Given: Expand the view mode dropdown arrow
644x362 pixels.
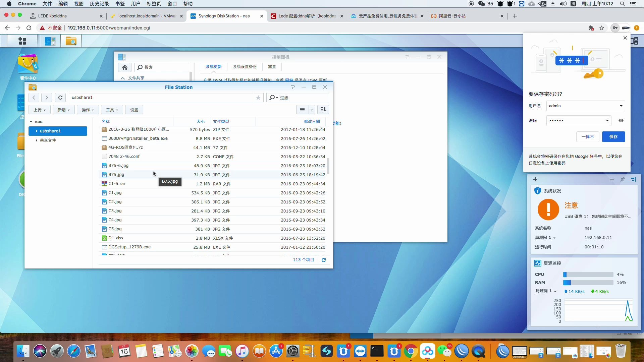Looking at the screenshot, I should (312, 110).
